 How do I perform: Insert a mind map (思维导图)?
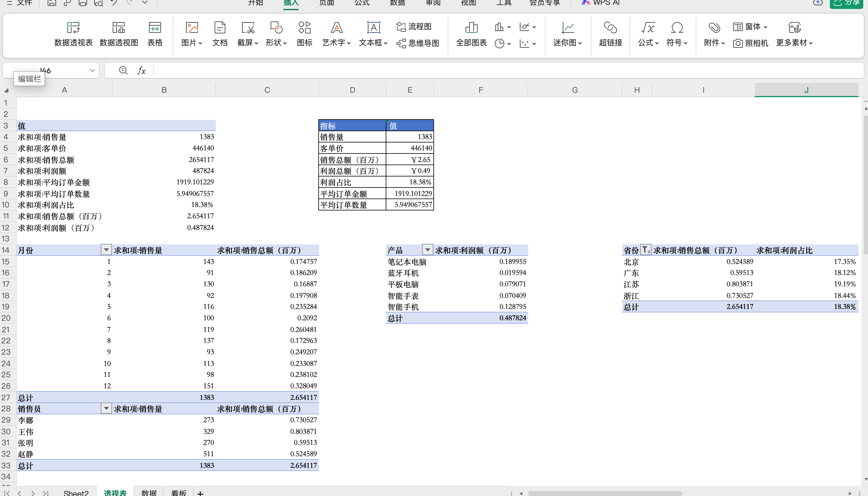coord(418,43)
